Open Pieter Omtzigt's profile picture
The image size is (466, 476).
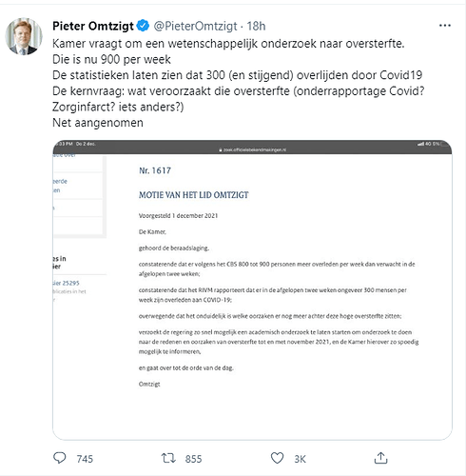click(24, 36)
